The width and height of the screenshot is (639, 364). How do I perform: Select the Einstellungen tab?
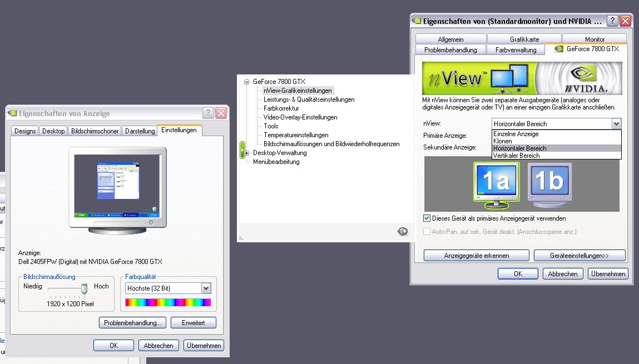(179, 130)
